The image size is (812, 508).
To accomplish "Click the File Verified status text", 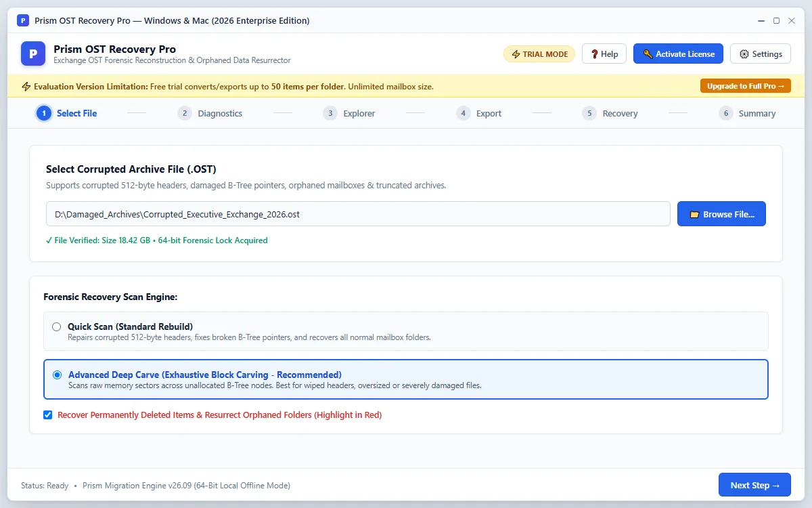I will 157,240.
